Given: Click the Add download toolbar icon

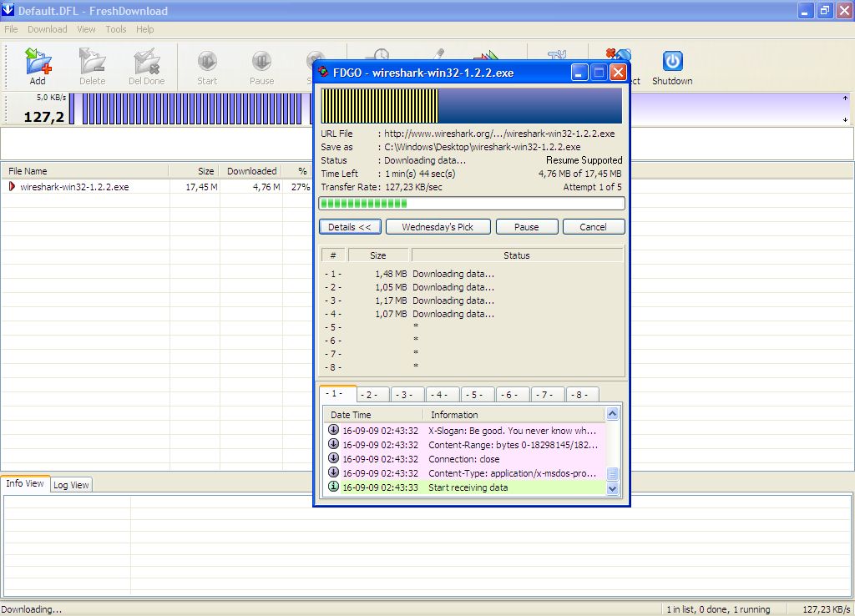Looking at the screenshot, I should tap(38, 67).
